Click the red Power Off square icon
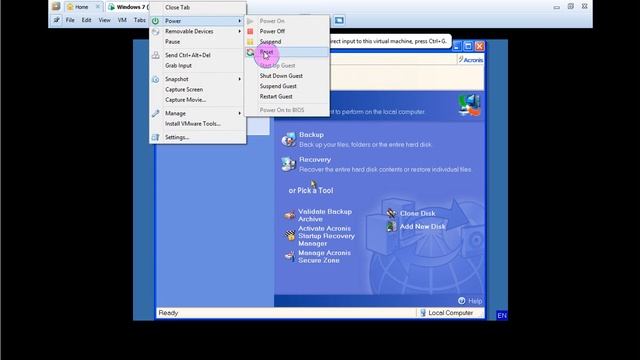The height and width of the screenshot is (360, 640). point(250,31)
